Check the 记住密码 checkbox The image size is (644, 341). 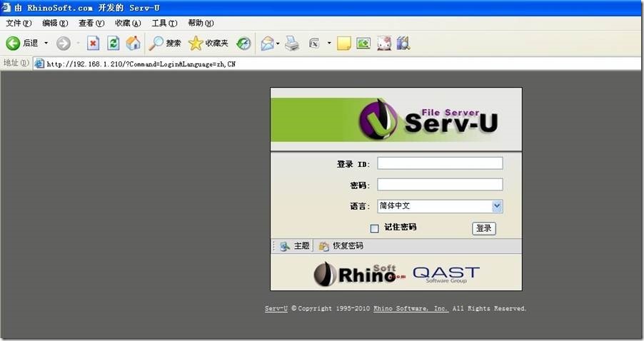pyautogui.click(x=374, y=228)
